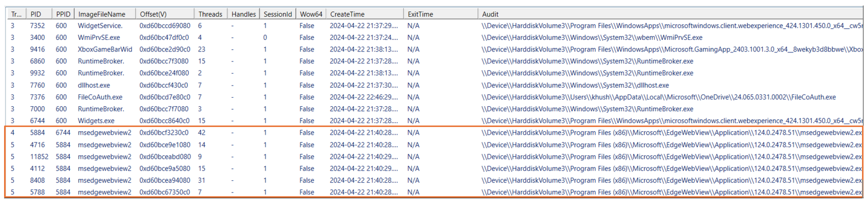Sort by the PID column header
The height and width of the screenshot is (204, 868).
pos(36,14)
